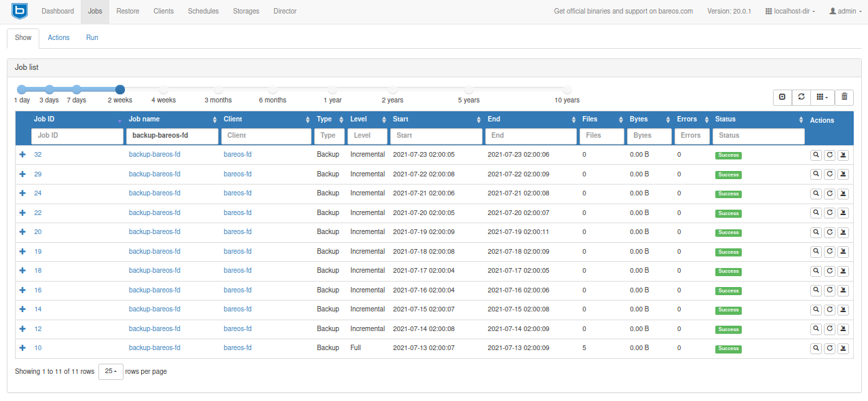Switch to the Actions tab

click(x=58, y=38)
